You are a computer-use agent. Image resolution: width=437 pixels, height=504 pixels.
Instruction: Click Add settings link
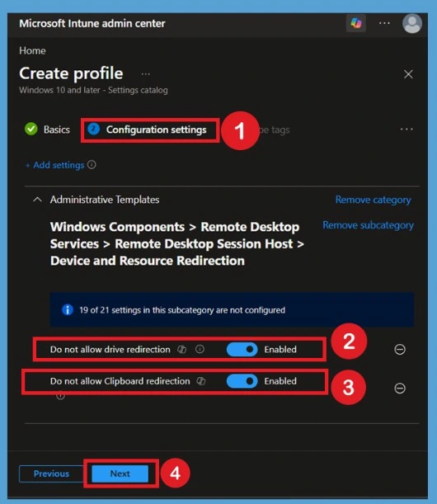[55, 165]
